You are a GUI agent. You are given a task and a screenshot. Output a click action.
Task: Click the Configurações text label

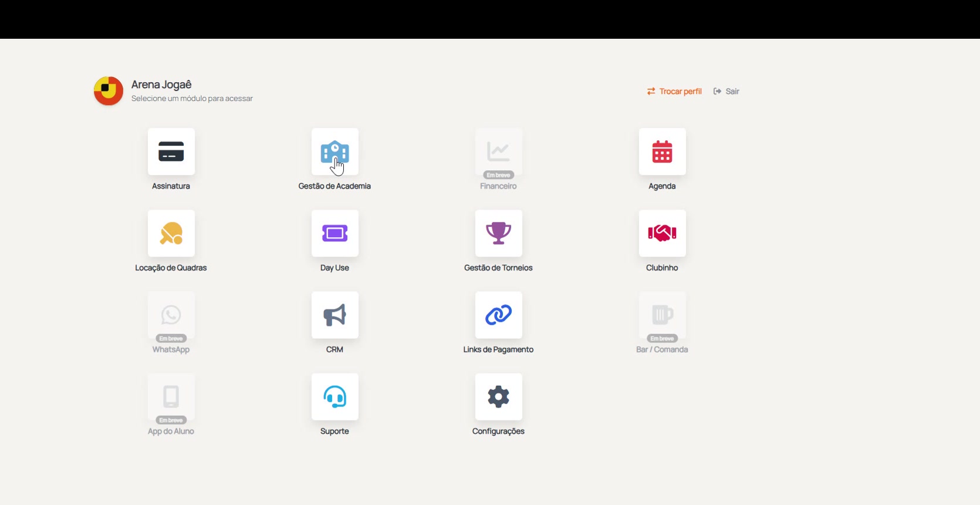pyautogui.click(x=498, y=431)
